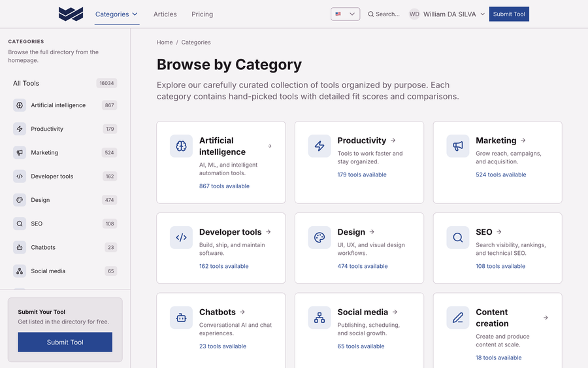Click the Design card title

[351, 232]
